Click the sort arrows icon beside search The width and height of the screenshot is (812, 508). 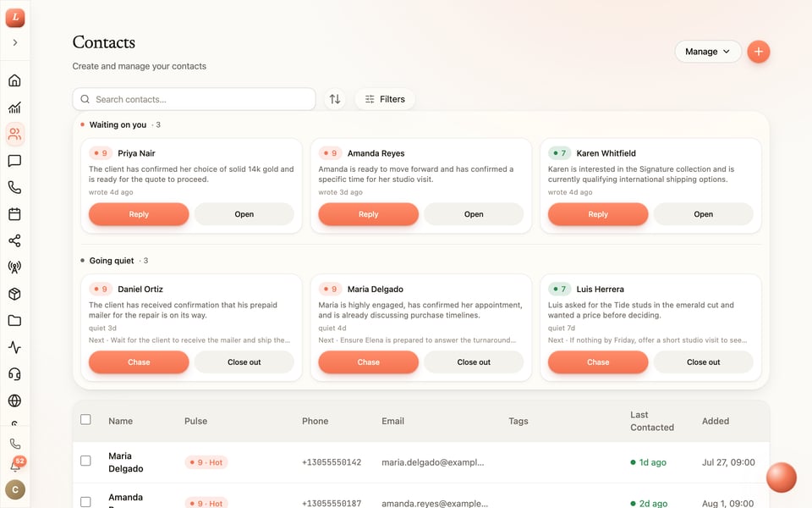tap(335, 99)
